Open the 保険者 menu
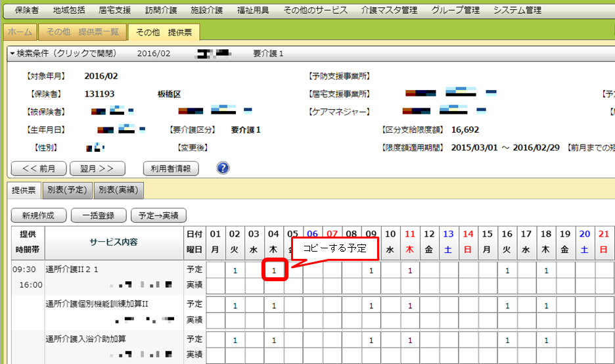This screenshot has width=615, height=364. tap(26, 11)
